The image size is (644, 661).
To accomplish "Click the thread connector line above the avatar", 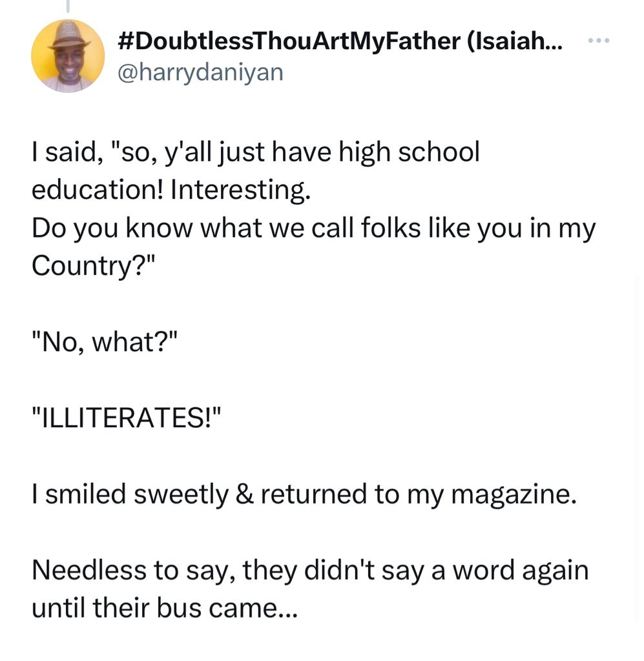I will [68, 6].
